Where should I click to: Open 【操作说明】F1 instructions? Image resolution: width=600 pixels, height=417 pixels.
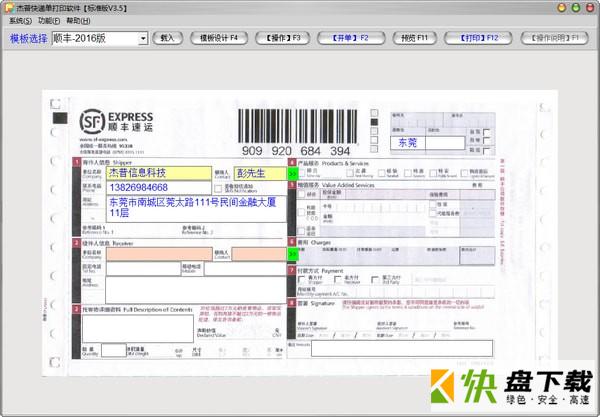point(554,38)
